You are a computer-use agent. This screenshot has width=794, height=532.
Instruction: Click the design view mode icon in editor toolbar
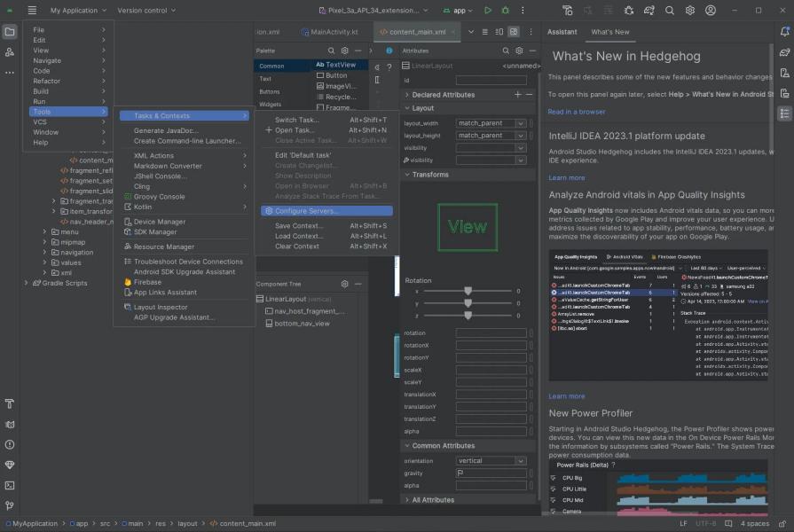coord(514,32)
